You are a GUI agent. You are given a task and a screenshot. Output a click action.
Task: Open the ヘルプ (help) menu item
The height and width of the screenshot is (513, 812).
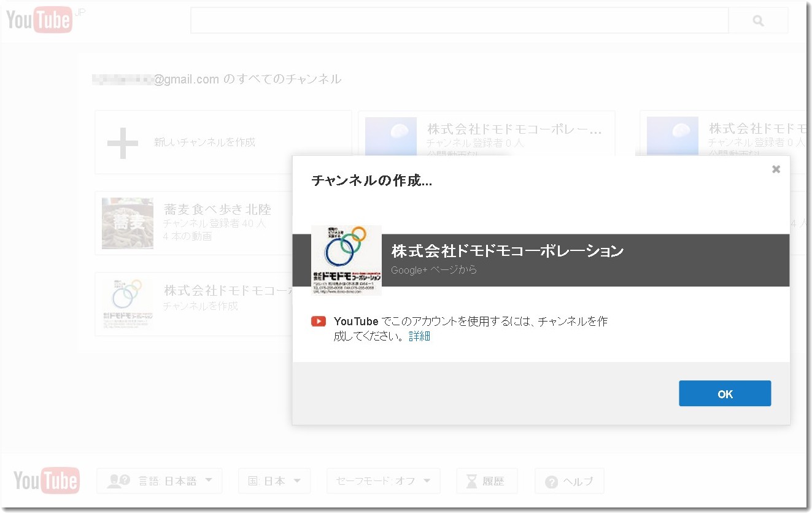click(x=570, y=480)
